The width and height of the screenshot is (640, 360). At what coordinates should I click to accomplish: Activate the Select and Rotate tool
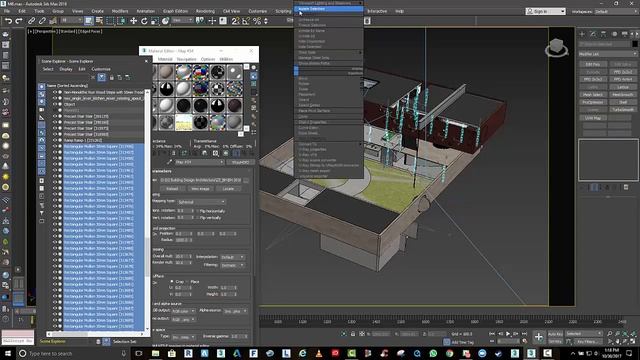pos(144,21)
